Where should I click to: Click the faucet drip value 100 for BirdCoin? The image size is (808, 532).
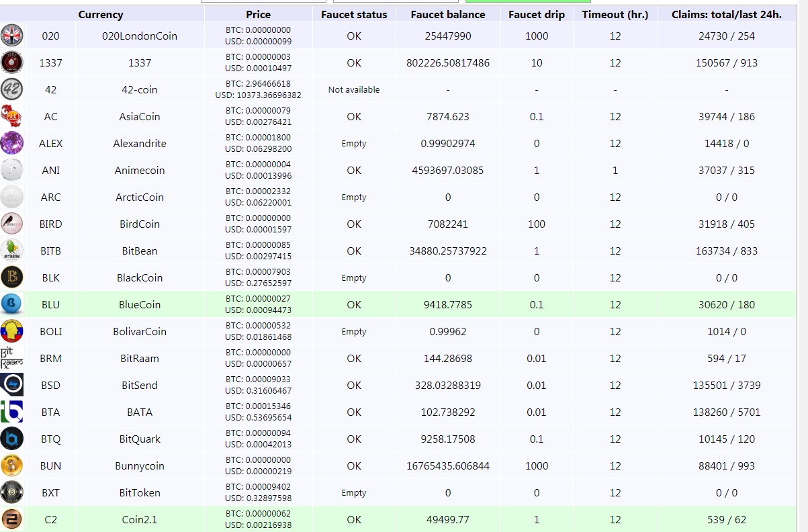[x=537, y=224]
